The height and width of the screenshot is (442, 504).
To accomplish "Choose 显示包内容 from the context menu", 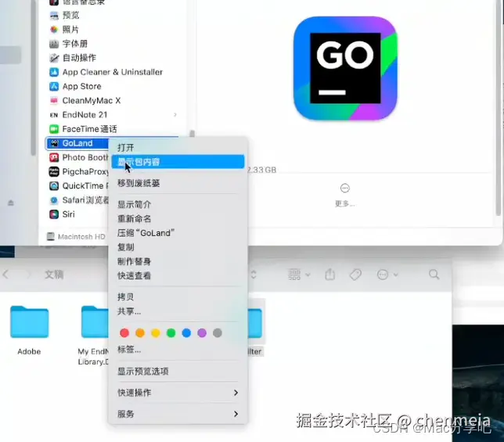I will coord(178,162).
